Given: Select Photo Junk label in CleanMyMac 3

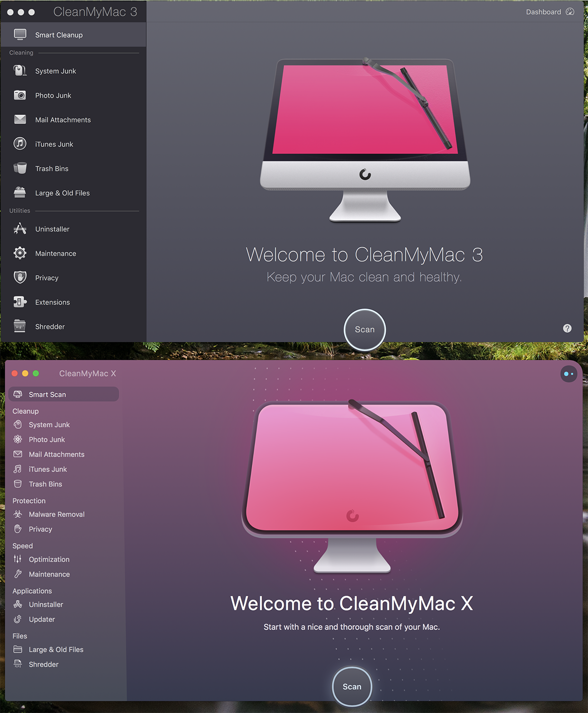Looking at the screenshot, I should point(53,95).
